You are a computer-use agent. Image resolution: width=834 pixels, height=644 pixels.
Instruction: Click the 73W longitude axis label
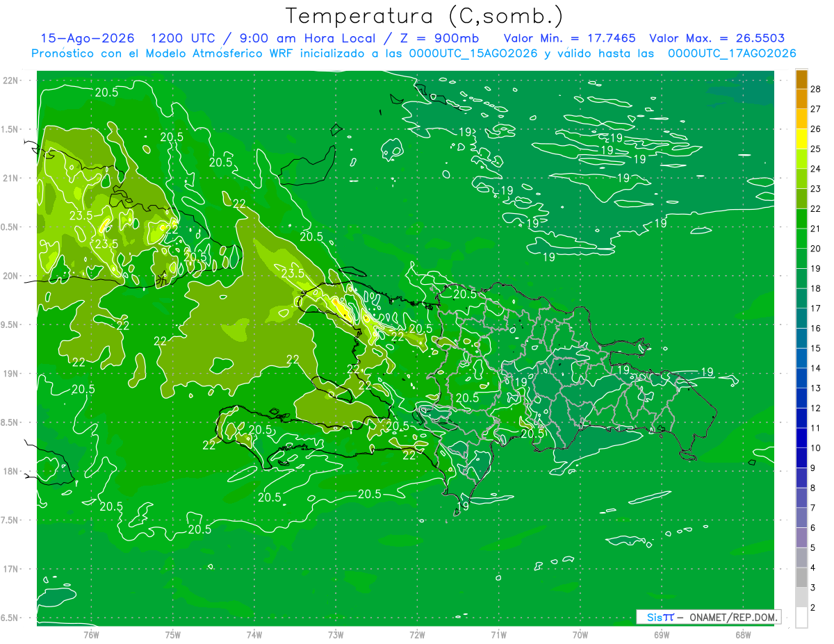click(336, 634)
